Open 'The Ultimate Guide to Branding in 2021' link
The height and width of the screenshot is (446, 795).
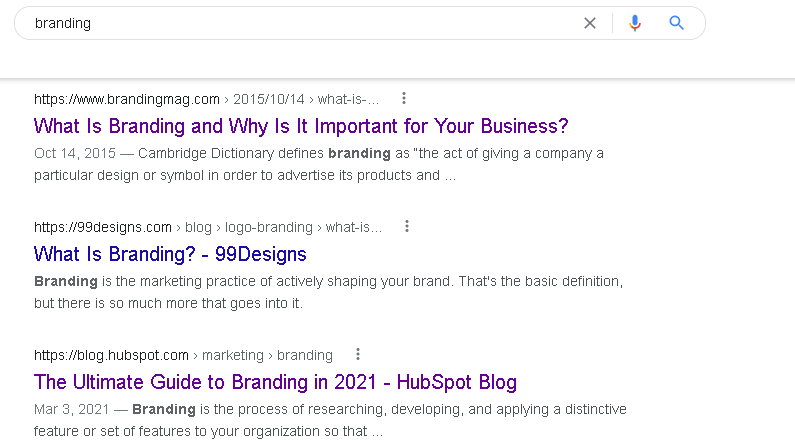[x=275, y=382]
